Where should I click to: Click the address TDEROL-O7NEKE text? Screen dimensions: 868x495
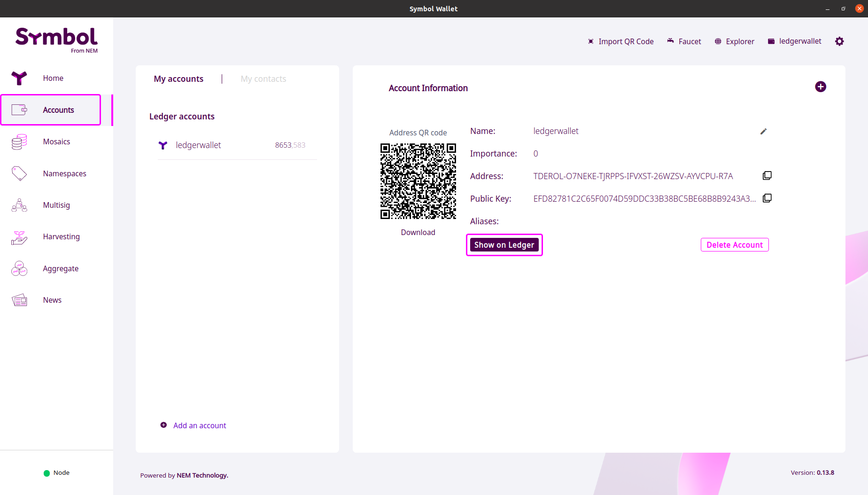pyautogui.click(x=633, y=176)
